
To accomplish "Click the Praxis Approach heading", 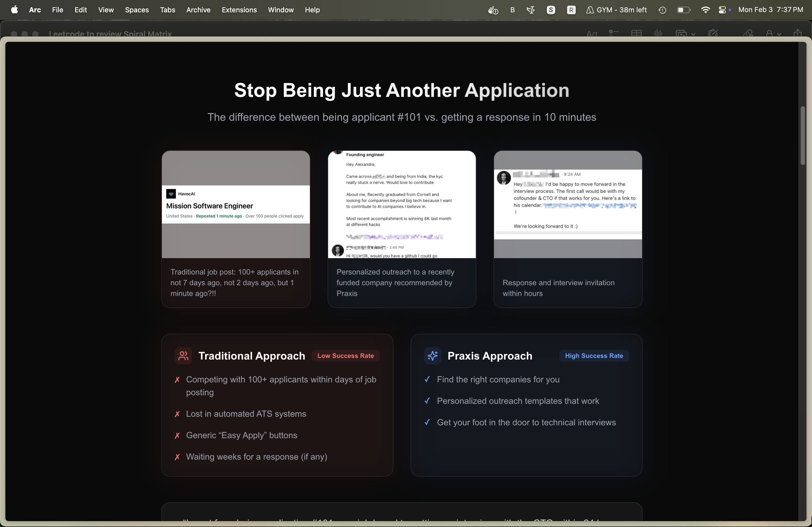I will pyautogui.click(x=490, y=356).
